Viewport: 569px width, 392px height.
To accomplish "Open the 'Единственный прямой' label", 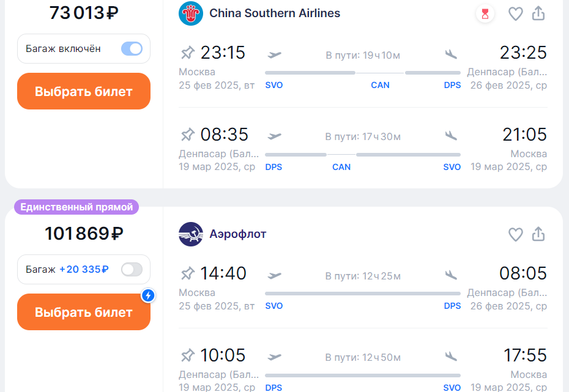I will tap(76, 207).
